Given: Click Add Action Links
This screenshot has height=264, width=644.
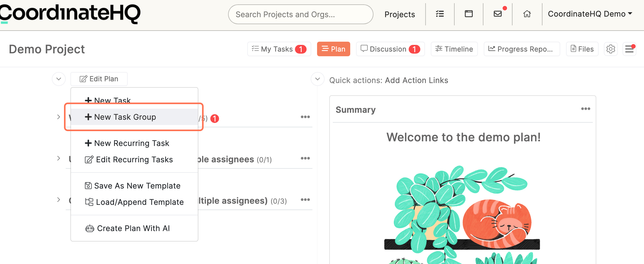Looking at the screenshot, I should click(x=417, y=80).
